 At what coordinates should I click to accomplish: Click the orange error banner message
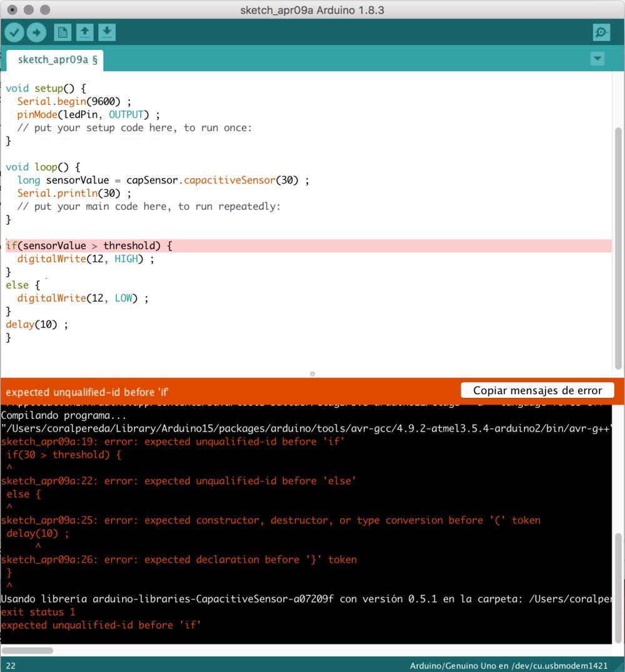pos(87,392)
